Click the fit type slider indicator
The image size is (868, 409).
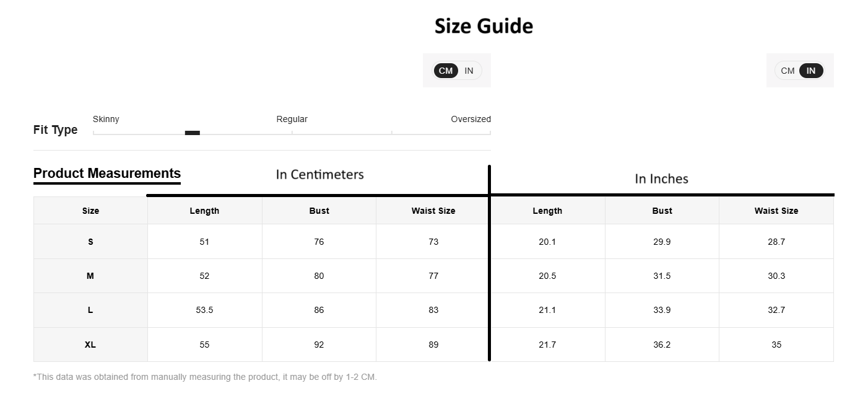pyautogui.click(x=193, y=133)
